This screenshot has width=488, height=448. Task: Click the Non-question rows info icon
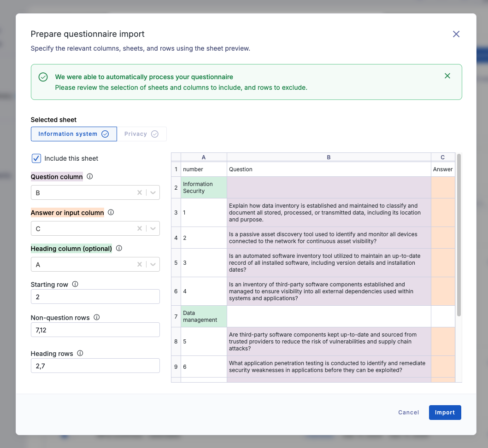tap(96, 317)
